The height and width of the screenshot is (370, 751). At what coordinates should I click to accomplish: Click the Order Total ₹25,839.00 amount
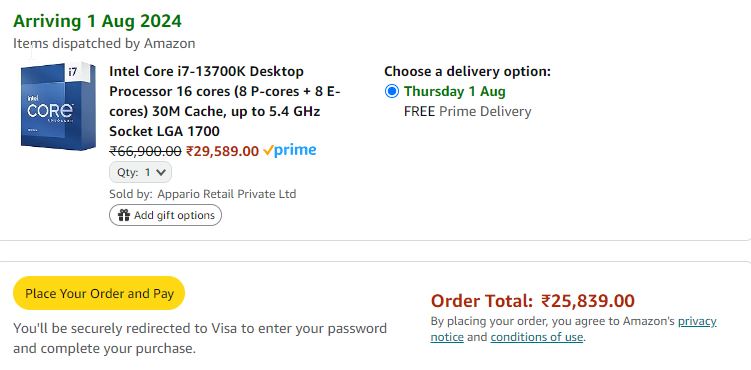coord(588,301)
